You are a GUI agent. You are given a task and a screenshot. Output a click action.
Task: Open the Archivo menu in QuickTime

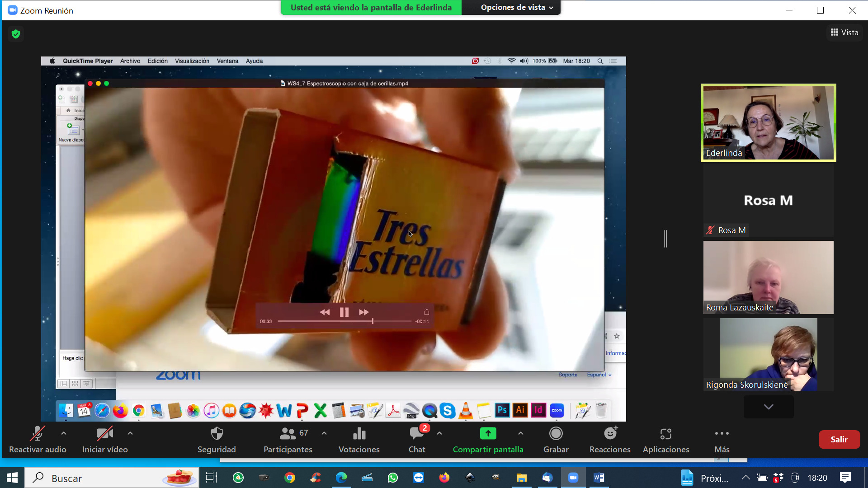(x=130, y=61)
